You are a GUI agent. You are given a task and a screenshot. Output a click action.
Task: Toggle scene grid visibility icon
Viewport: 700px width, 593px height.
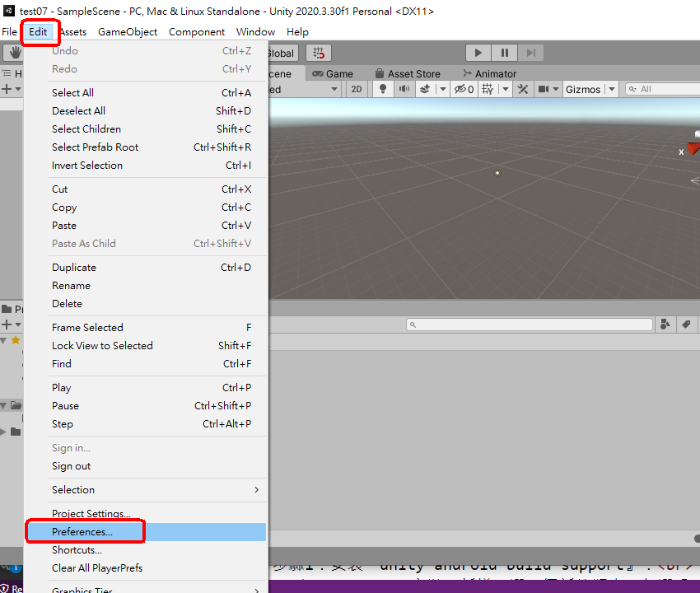(x=488, y=89)
